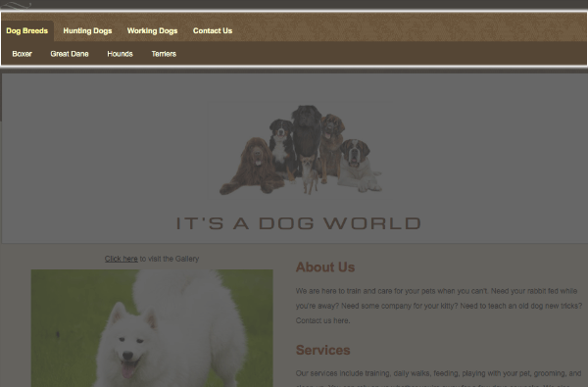This screenshot has width=588, height=387.
Task: Open the Contact Us page in the navigation
Action: [213, 30]
